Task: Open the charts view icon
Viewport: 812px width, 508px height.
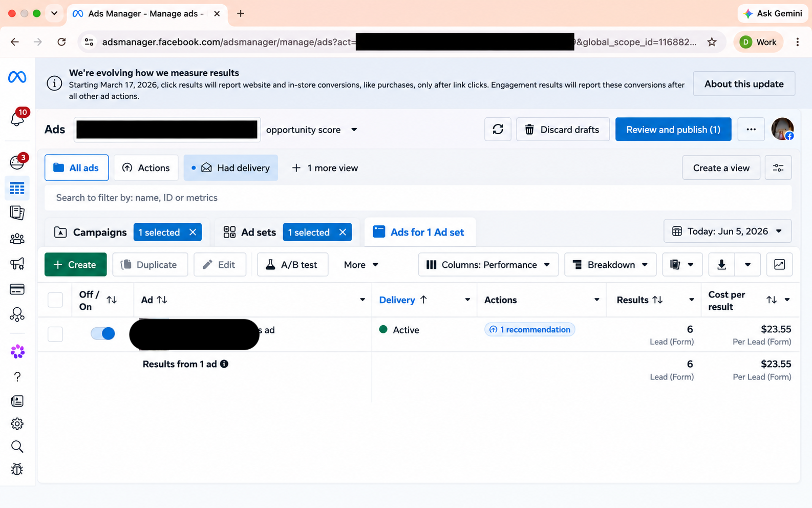Action: 779,264
